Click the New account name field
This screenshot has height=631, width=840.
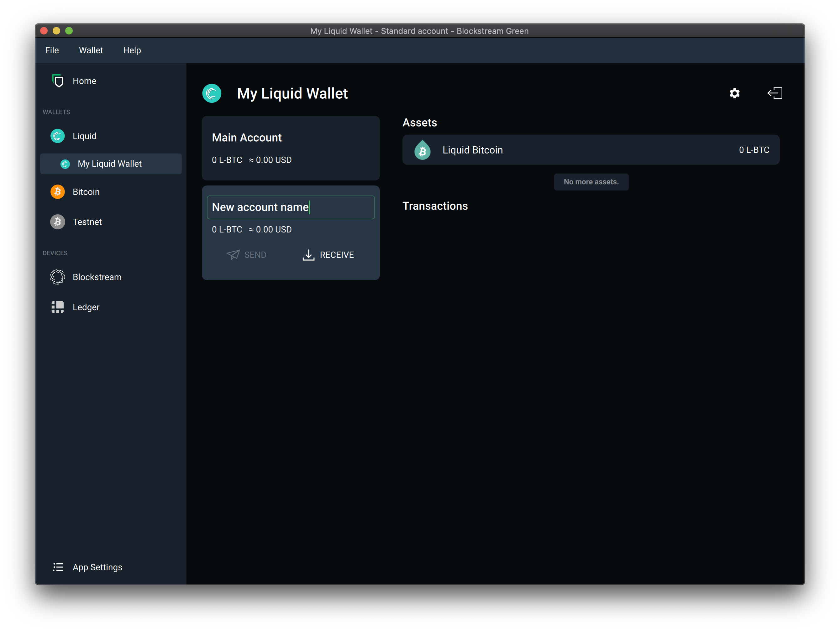point(291,207)
